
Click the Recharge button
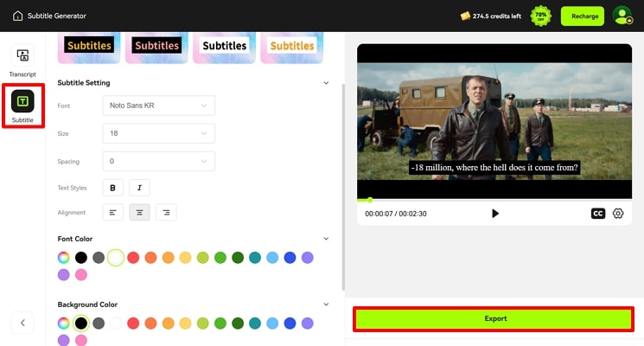(583, 16)
